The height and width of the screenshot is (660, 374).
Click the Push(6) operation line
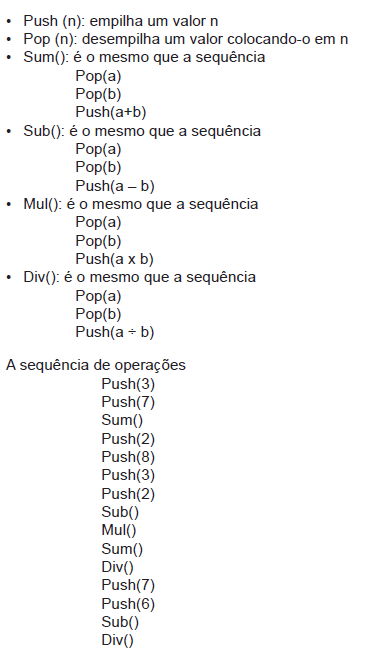point(128,604)
